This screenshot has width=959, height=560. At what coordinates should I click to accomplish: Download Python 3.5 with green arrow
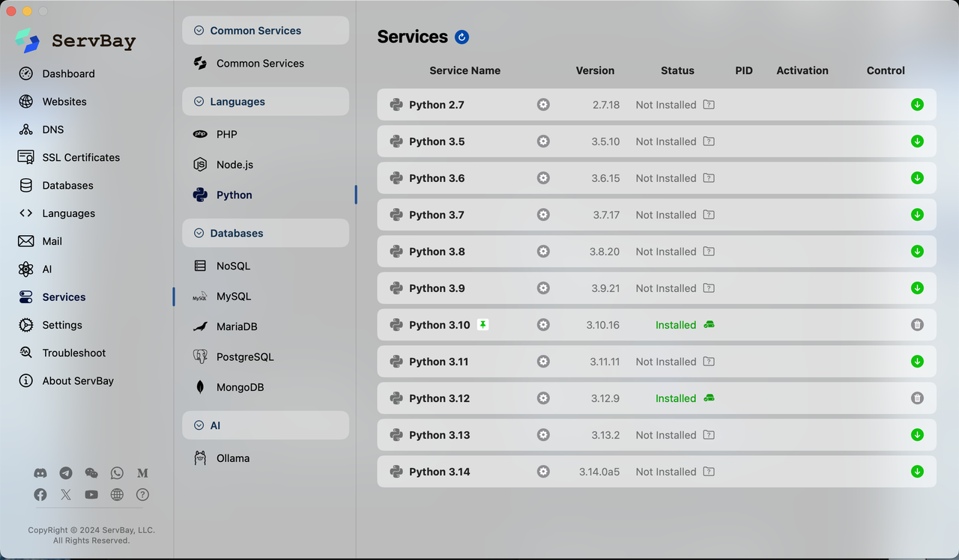point(917,141)
